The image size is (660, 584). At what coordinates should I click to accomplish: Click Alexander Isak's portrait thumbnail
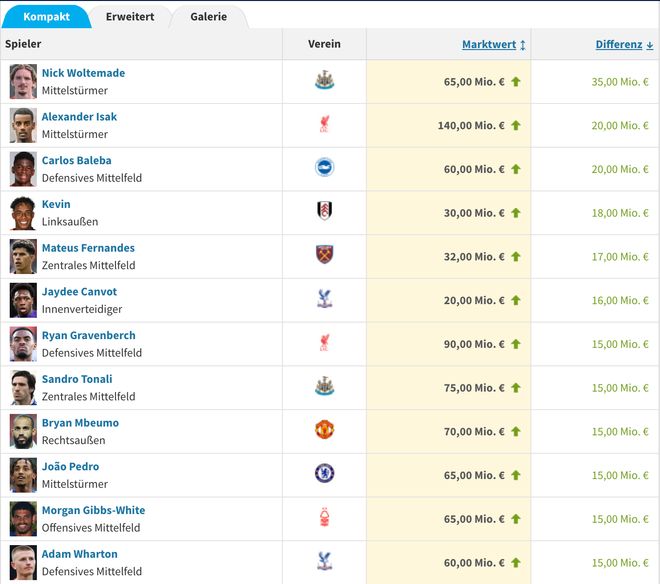coord(23,125)
